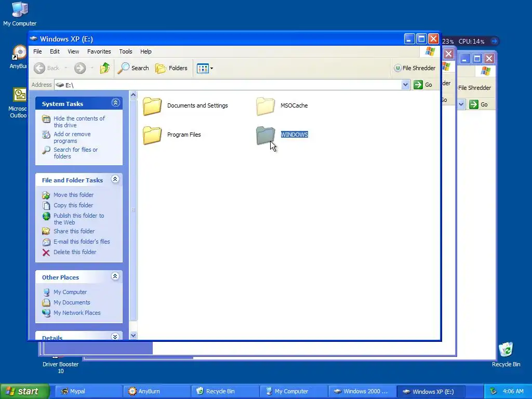Open the Views button menu
532x399 pixels.
pos(205,68)
